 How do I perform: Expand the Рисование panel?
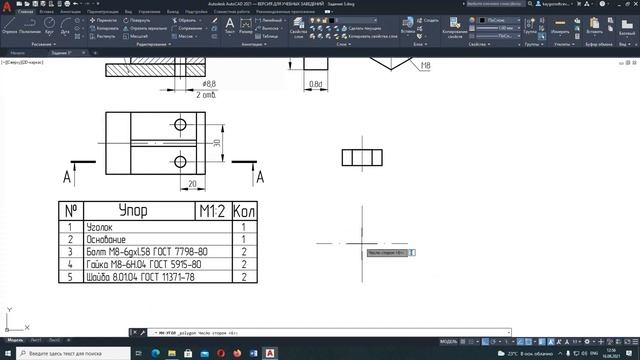point(44,44)
